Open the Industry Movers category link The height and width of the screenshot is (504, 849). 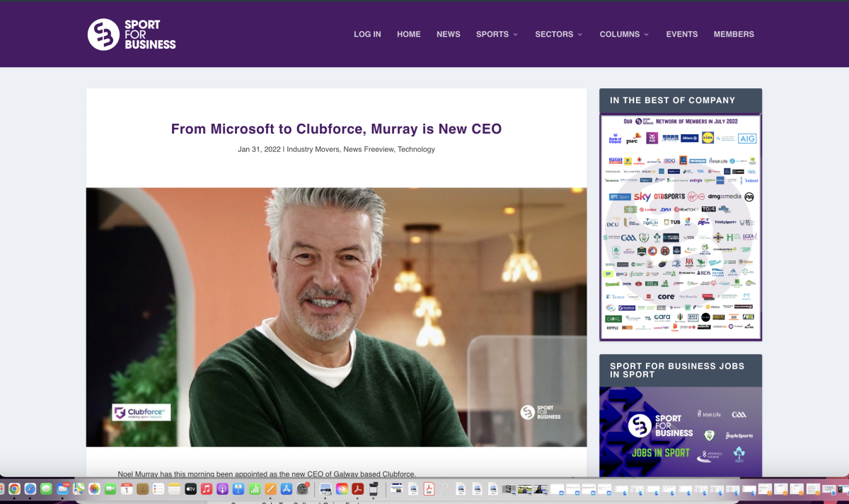pyautogui.click(x=313, y=149)
